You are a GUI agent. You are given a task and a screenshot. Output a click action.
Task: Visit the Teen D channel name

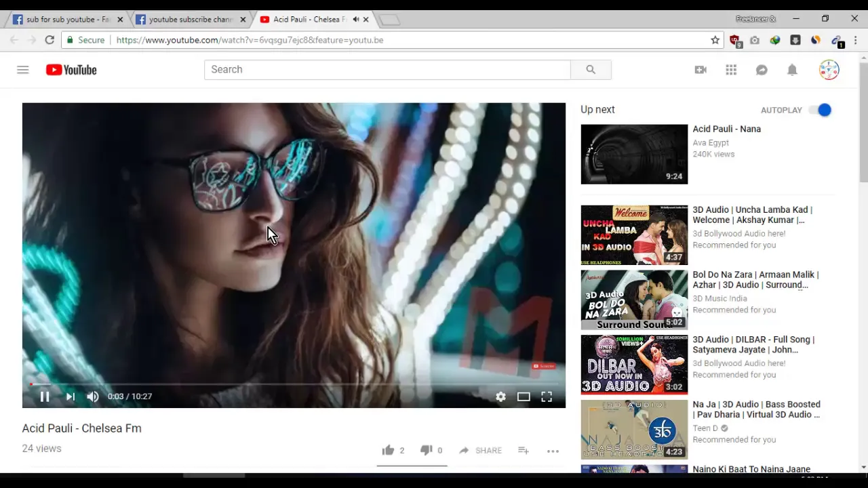point(705,428)
